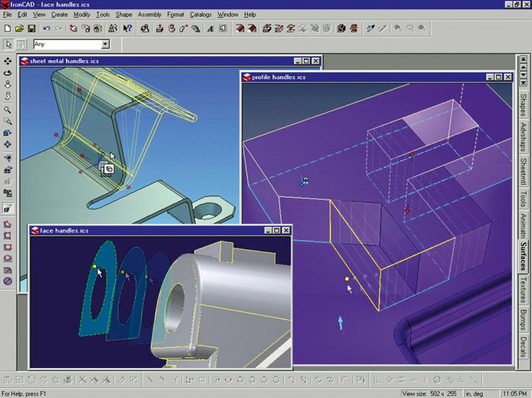
Task: Click the context Help pointer icon
Action: (x=127, y=28)
